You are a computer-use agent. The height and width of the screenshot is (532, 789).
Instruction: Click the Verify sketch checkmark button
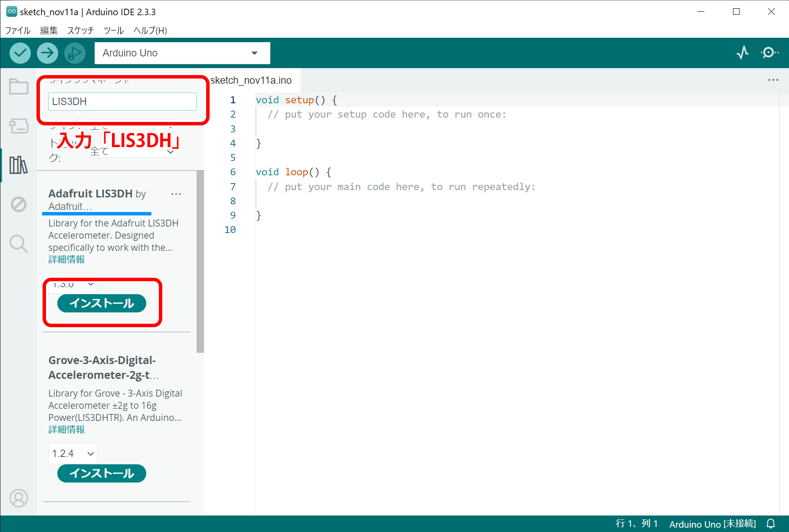tap(20, 53)
